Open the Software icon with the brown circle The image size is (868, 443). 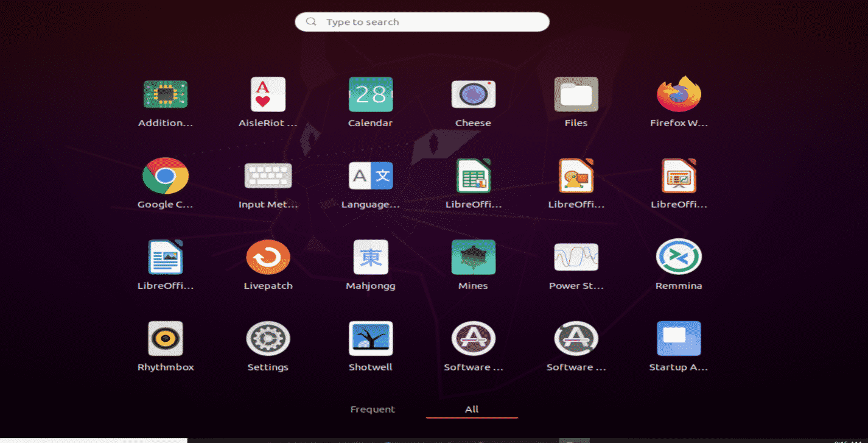click(474, 338)
